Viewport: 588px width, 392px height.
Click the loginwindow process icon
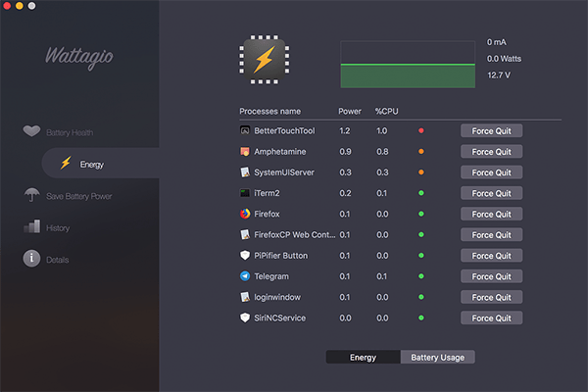[245, 297]
